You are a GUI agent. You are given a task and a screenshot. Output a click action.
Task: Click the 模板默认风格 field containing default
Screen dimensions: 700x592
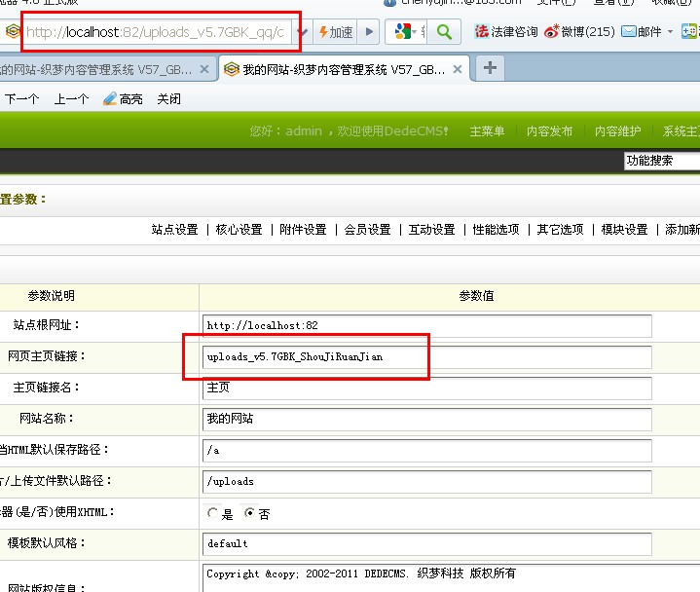(x=426, y=544)
